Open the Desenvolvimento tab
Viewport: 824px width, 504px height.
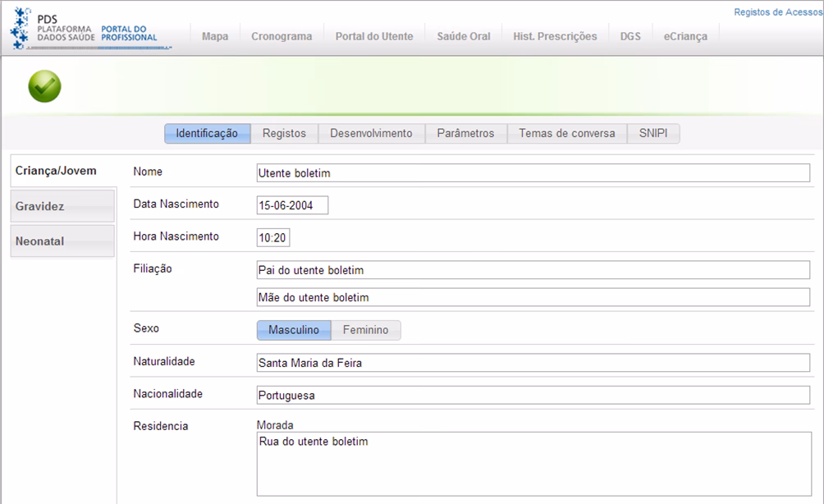click(369, 132)
